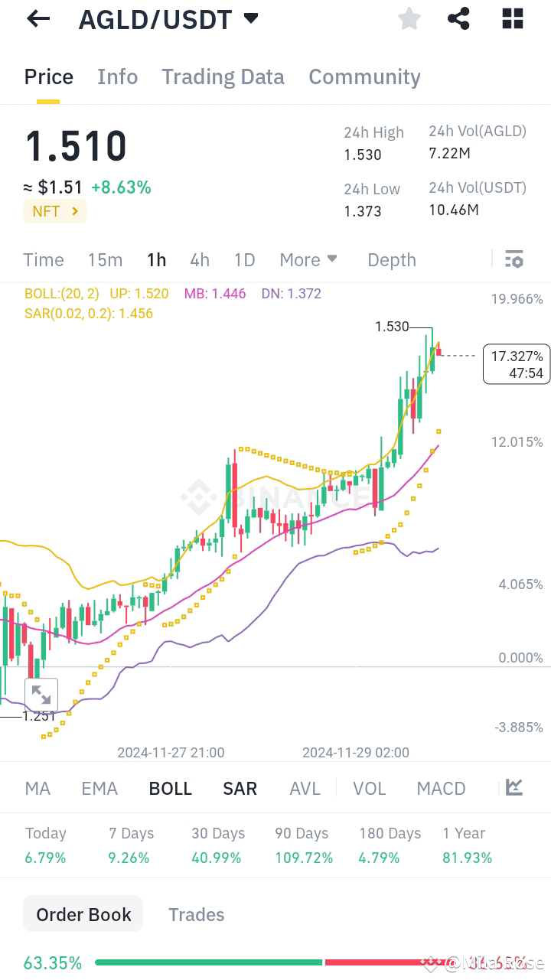Switch to the Trading Data tab
This screenshot has width=551, height=980.
tap(223, 77)
